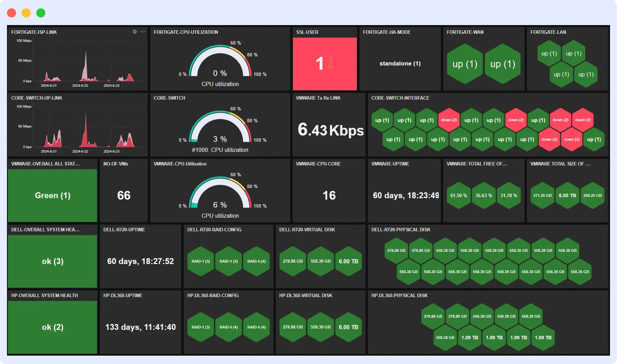Click an up (1) hexagon in FORTIGATE-WAN

[465, 64]
